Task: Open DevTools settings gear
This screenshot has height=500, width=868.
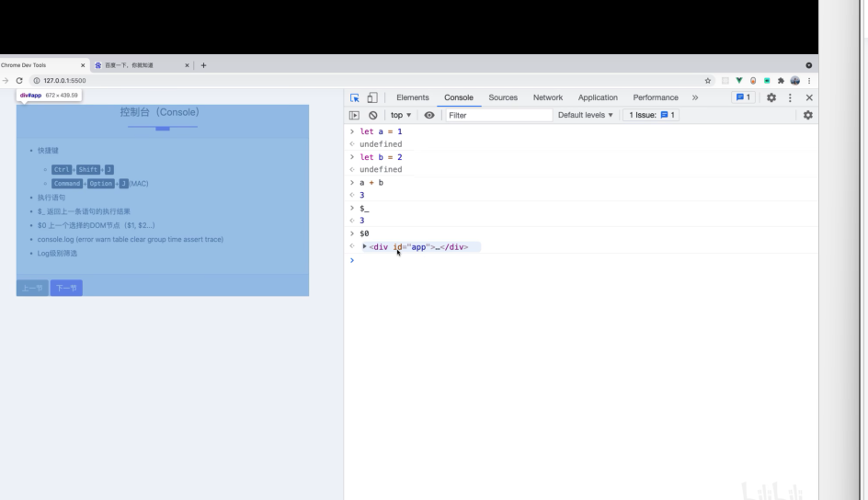Action: click(771, 97)
